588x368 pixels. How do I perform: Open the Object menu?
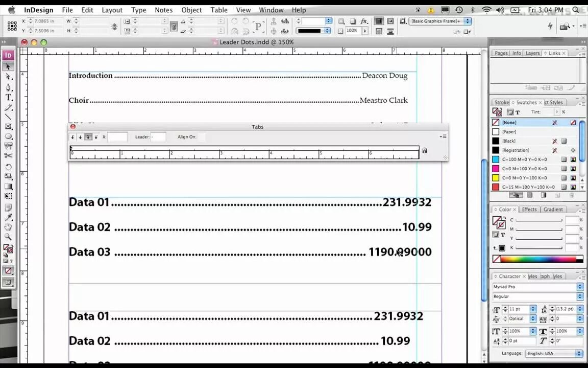(x=191, y=10)
